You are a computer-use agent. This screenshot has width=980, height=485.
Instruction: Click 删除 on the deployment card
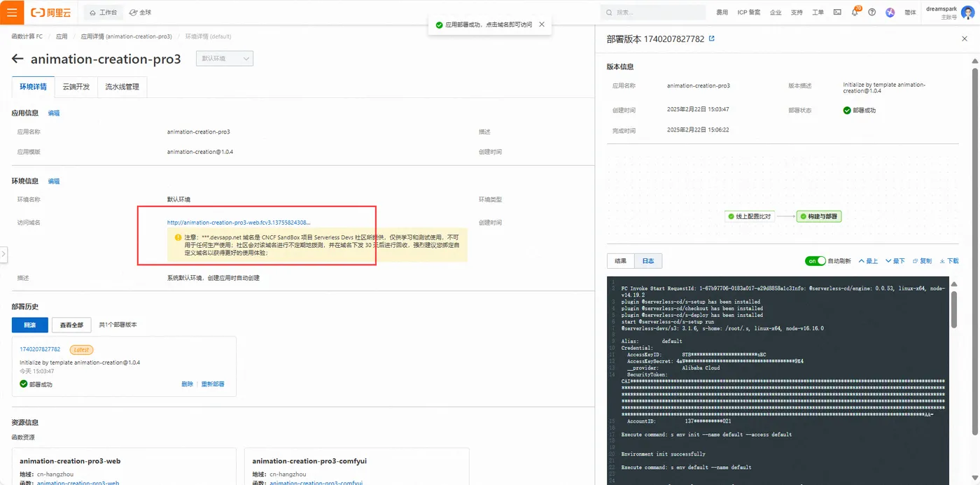pyautogui.click(x=187, y=384)
